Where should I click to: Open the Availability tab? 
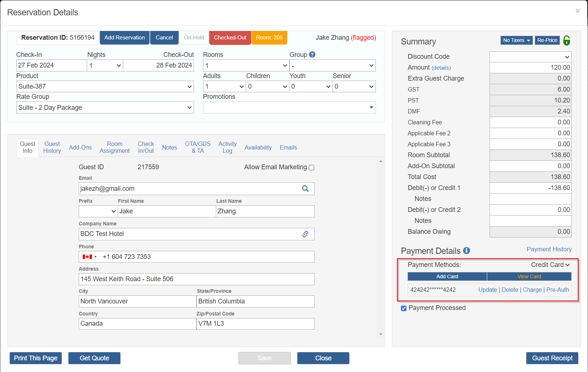pyautogui.click(x=258, y=147)
